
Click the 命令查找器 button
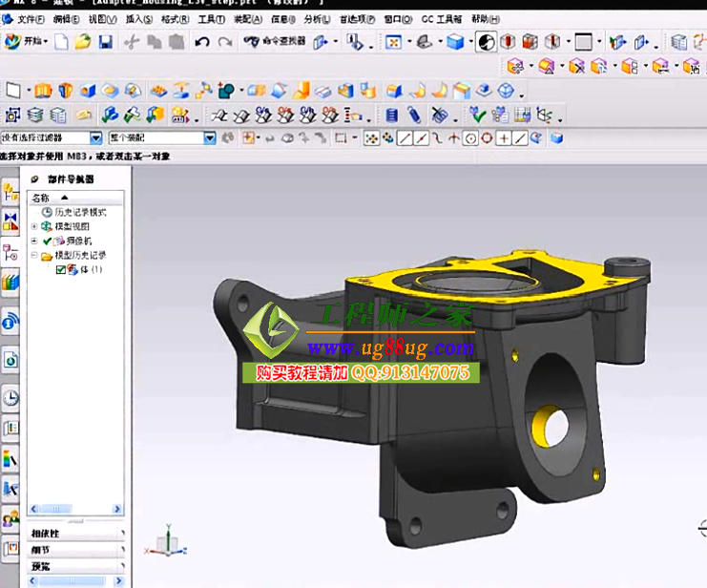(x=275, y=42)
